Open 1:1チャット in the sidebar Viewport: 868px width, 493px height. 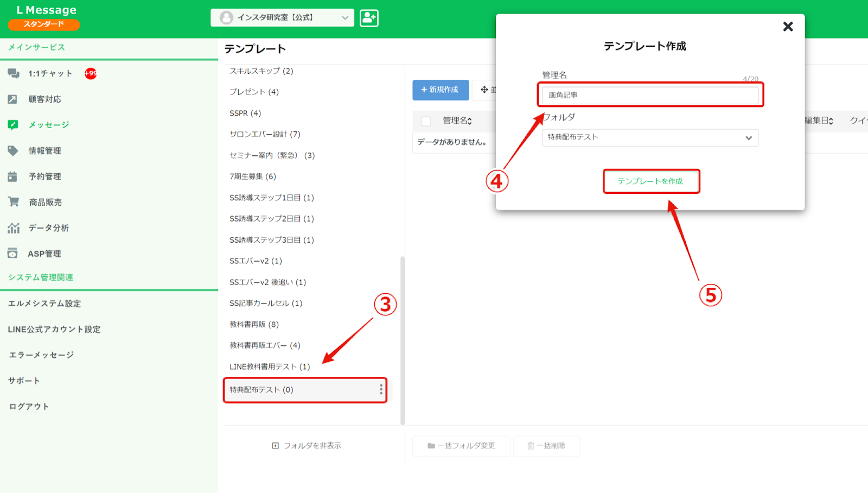pyautogui.click(x=50, y=73)
